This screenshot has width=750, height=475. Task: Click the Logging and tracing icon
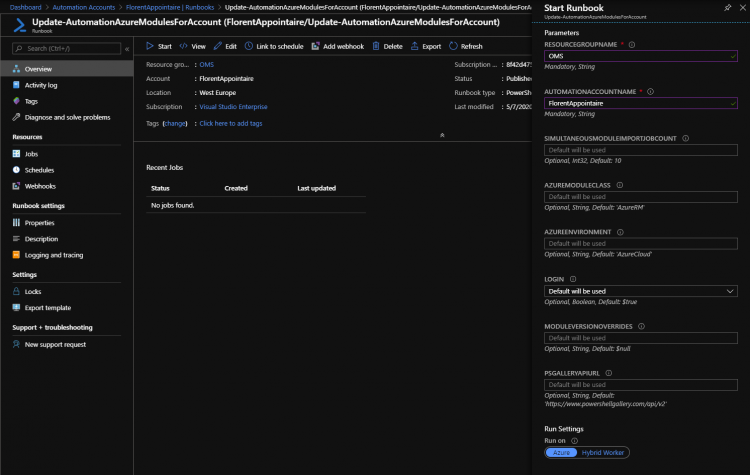tap(16, 255)
